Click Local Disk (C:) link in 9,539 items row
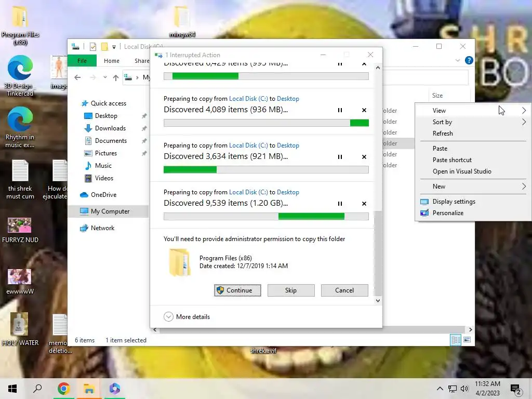 248,192
